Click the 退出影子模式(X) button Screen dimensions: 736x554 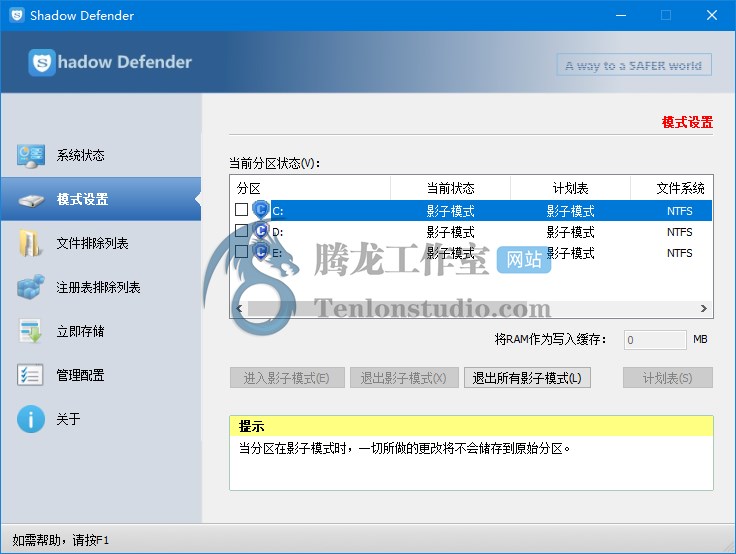coord(404,378)
